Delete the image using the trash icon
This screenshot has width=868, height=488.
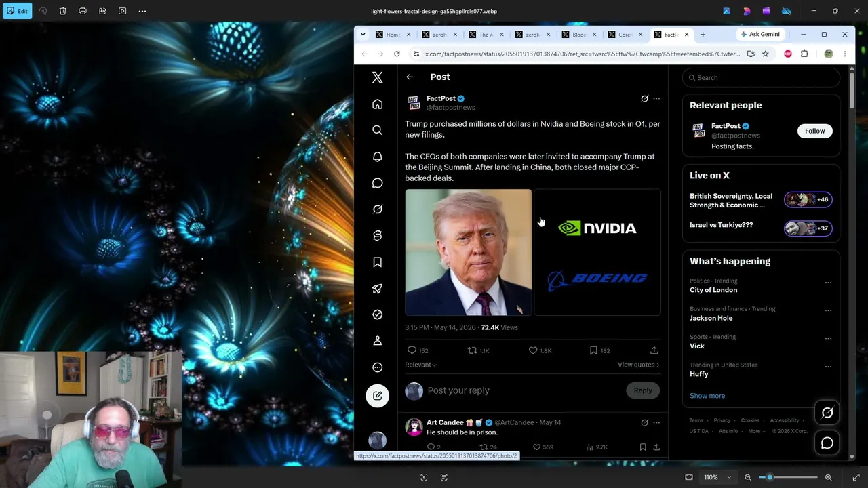[62, 11]
